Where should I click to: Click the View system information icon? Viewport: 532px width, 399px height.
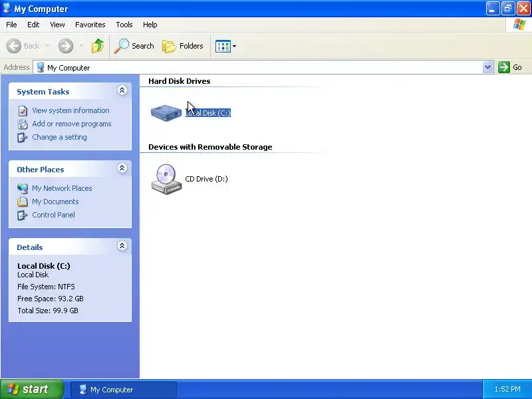(23, 111)
